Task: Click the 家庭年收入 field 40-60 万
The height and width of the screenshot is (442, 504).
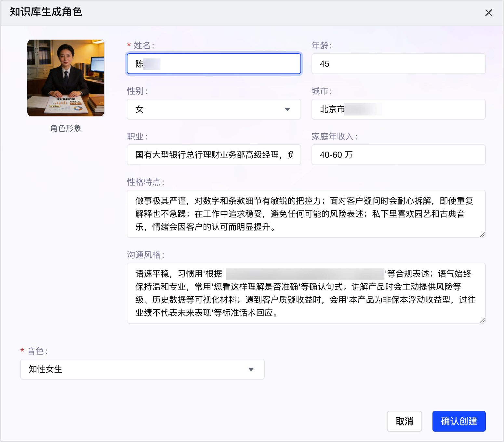Action: tap(398, 155)
